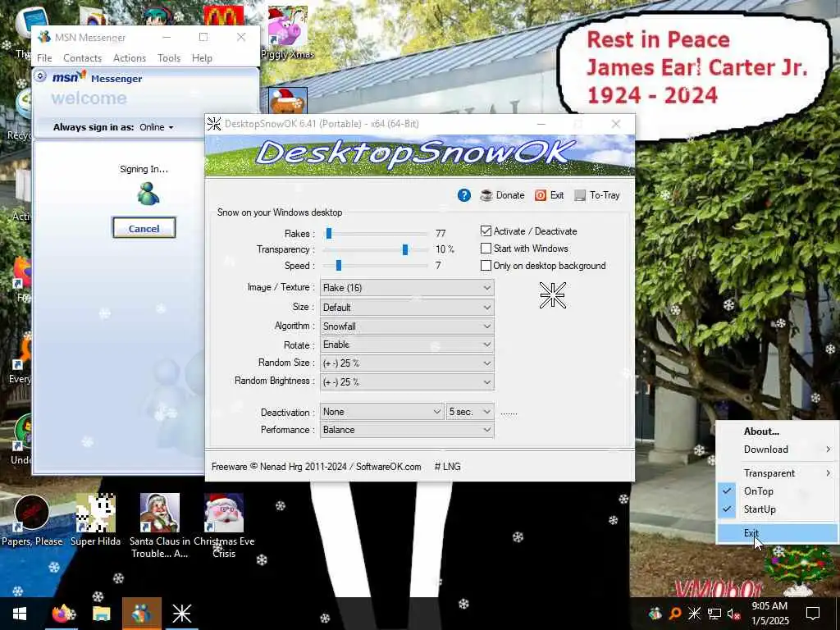Image resolution: width=840 pixels, height=630 pixels.
Task: Open the Help menu in MSN Messenger
Action: 202,58
